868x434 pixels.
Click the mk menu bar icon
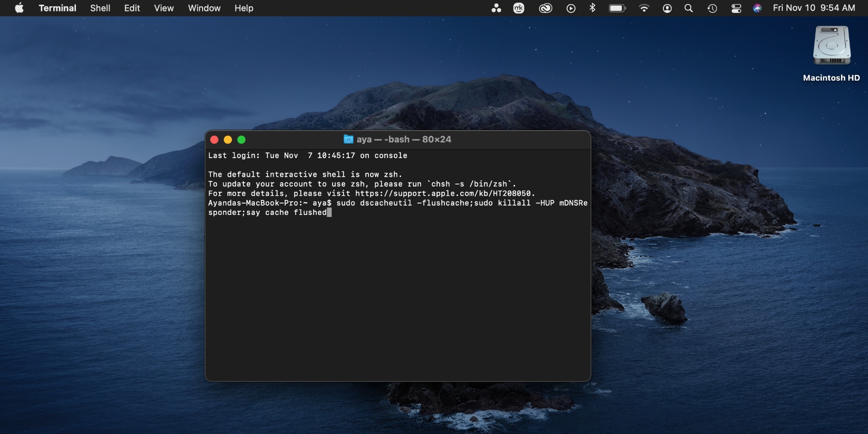[519, 8]
